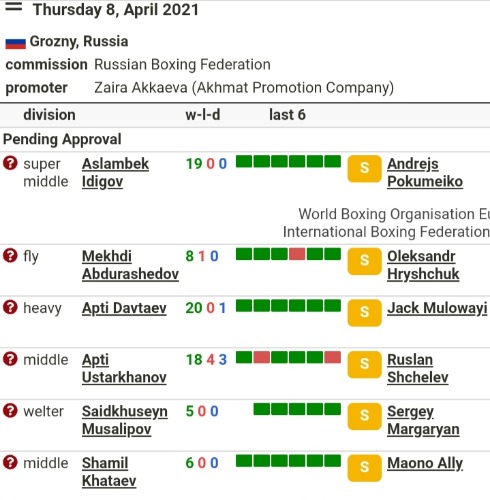The width and height of the screenshot is (490, 500).
Task: Click the question mark icon for fly bout
Action: (x=10, y=256)
